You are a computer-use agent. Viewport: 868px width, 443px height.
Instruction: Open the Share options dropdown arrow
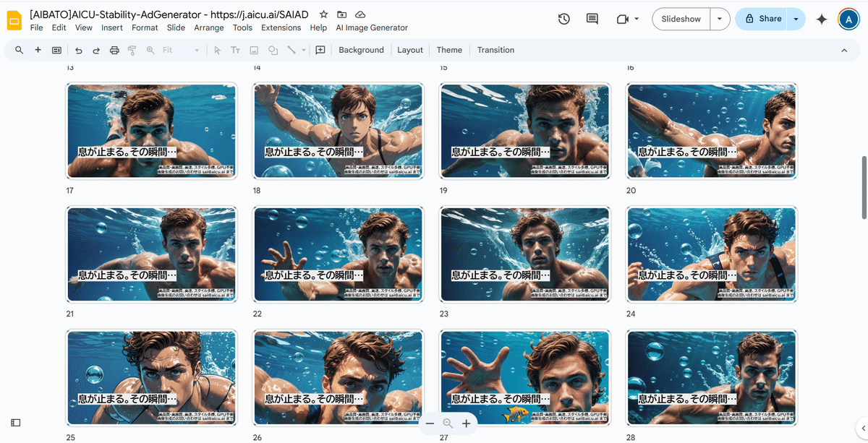796,20
